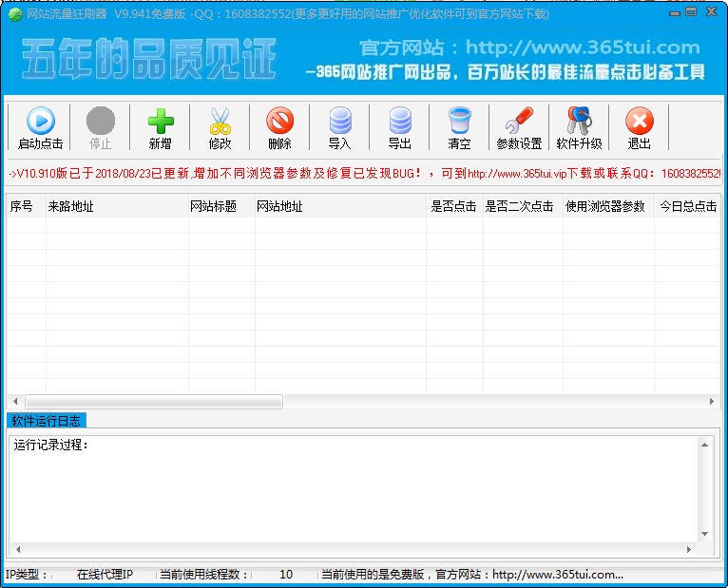
Task: Exit the program via 退出 icon
Action: [640, 121]
